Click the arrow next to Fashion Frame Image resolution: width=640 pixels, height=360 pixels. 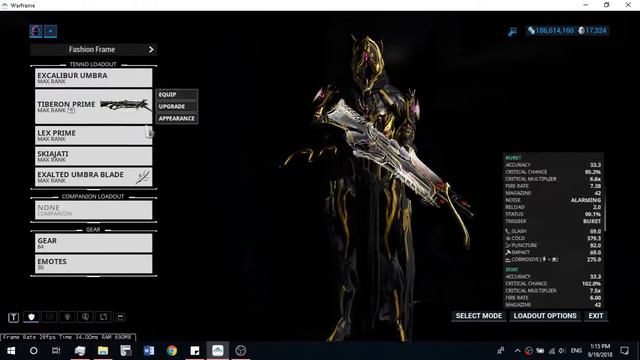[151, 49]
